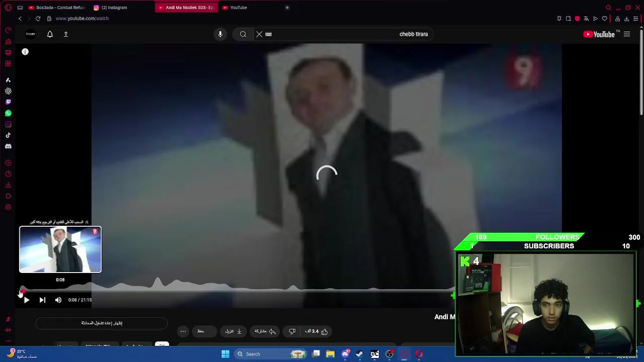
Task: Open the on-screen keyboard icon in search
Action: [268, 34]
